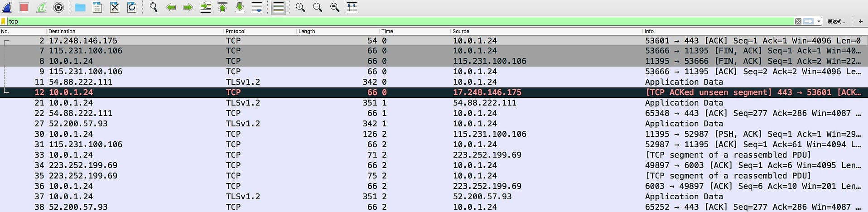Toggle the yellow filter bookmark icon

click(x=4, y=21)
